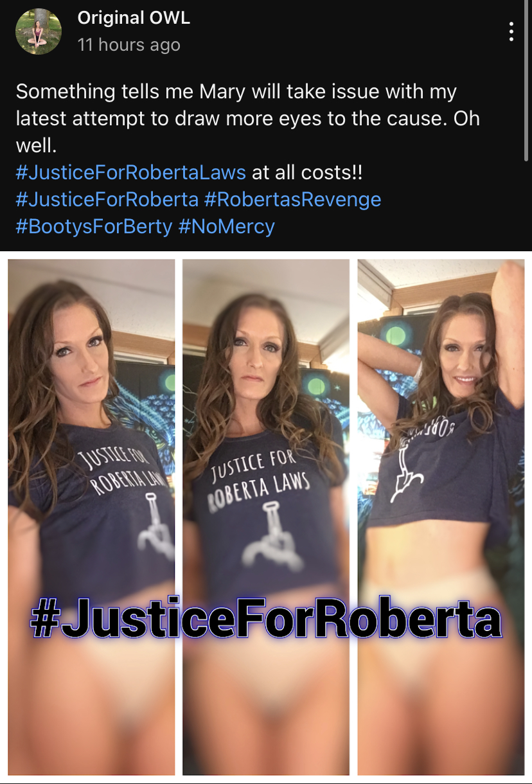The image size is (532, 784).
Task: Tap the #NoMercy hashtag
Action: tap(227, 226)
